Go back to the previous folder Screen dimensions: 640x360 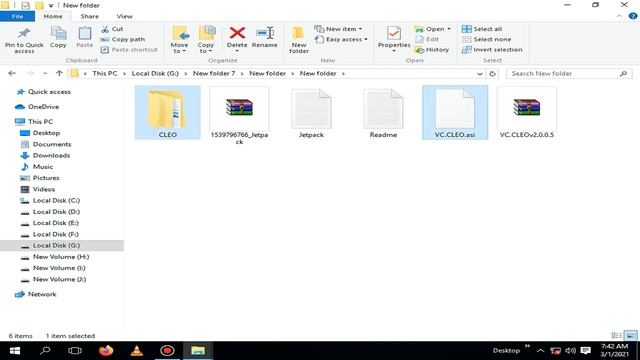[12, 73]
